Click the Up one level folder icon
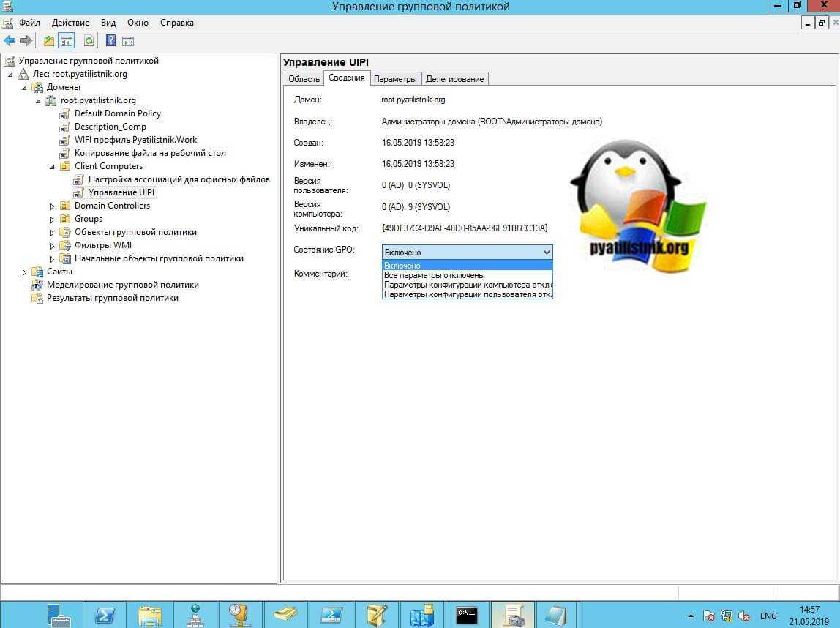 49,41
